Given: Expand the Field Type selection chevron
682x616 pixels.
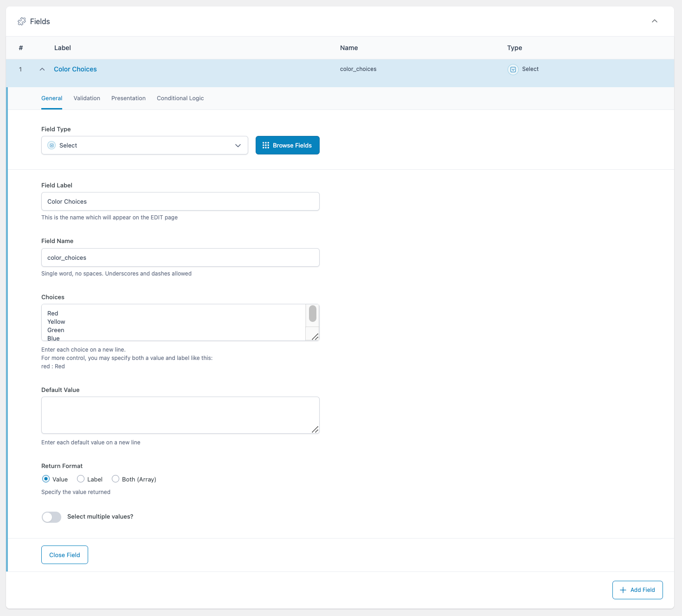Looking at the screenshot, I should (238, 145).
